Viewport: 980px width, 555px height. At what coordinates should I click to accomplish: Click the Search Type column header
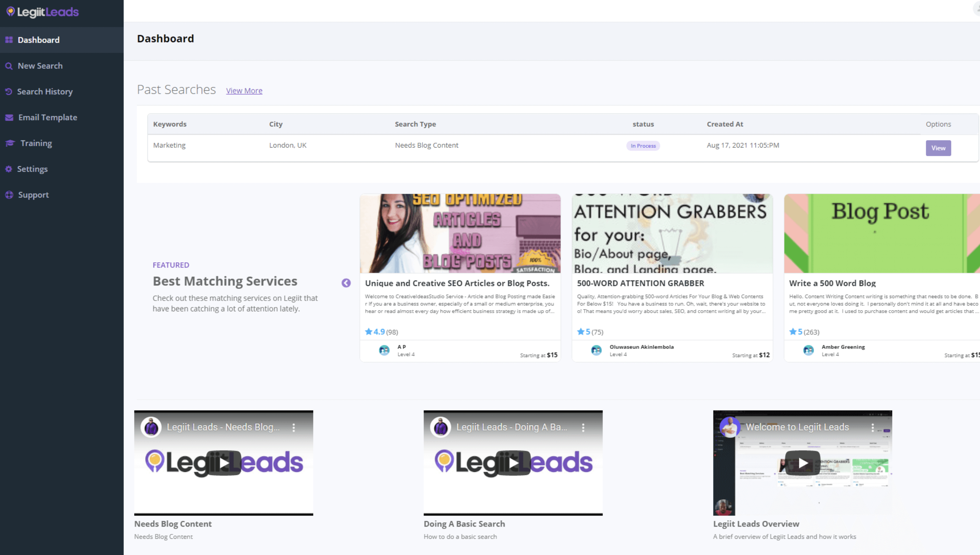415,124
